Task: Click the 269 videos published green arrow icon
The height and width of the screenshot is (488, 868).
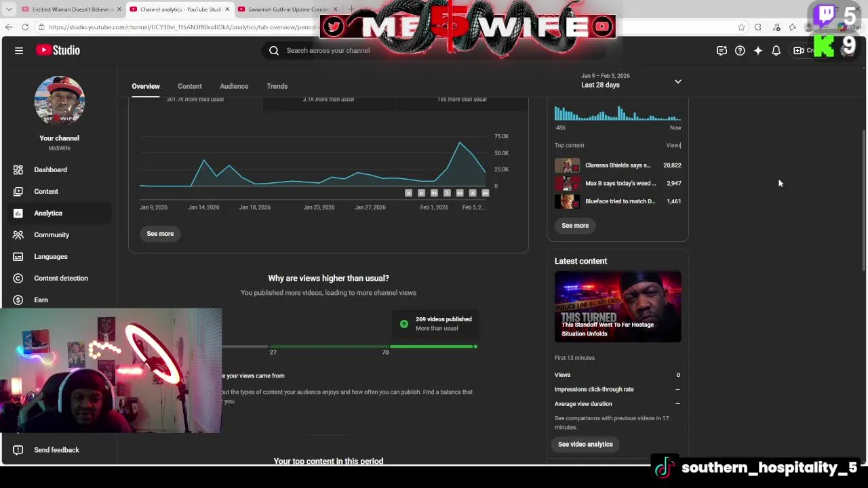Action: tap(404, 324)
